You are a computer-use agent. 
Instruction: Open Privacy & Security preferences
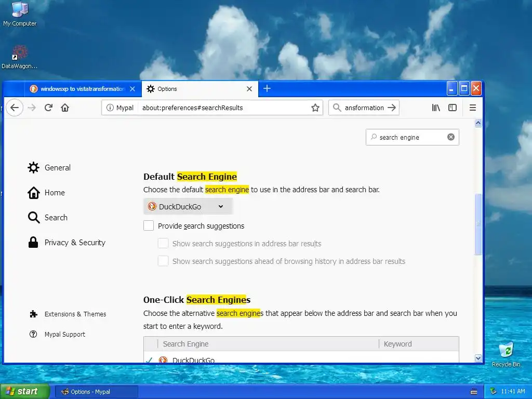point(66,243)
